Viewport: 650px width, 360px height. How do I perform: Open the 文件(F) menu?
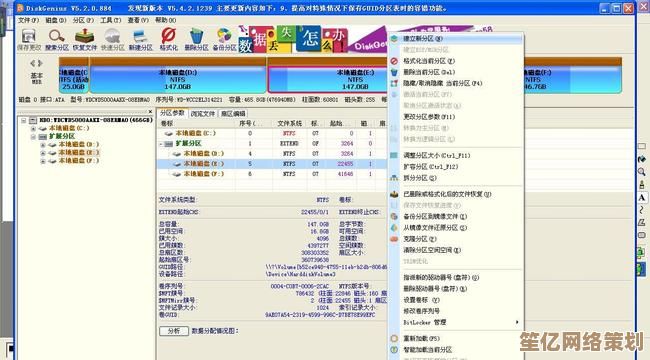(28, 20)
